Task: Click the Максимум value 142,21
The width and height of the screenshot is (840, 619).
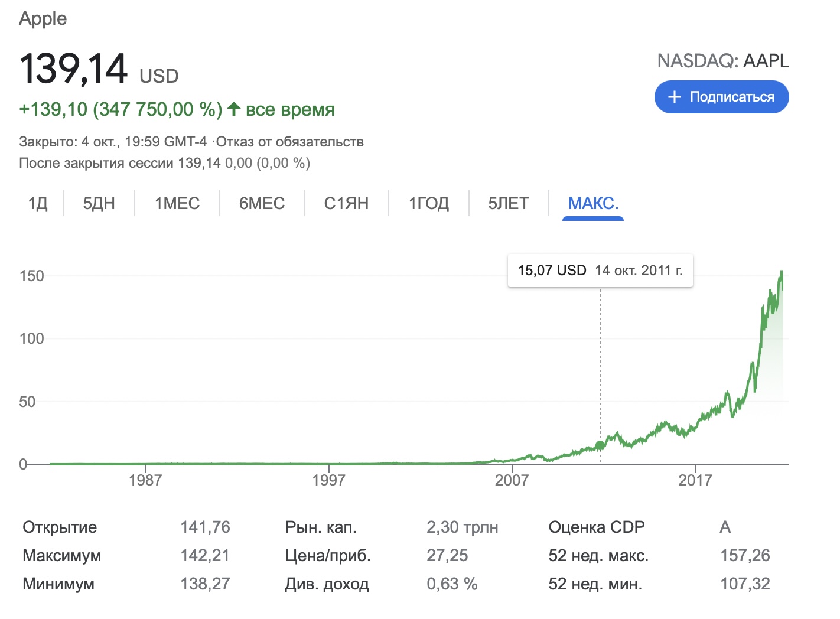Action: point(205,555)
